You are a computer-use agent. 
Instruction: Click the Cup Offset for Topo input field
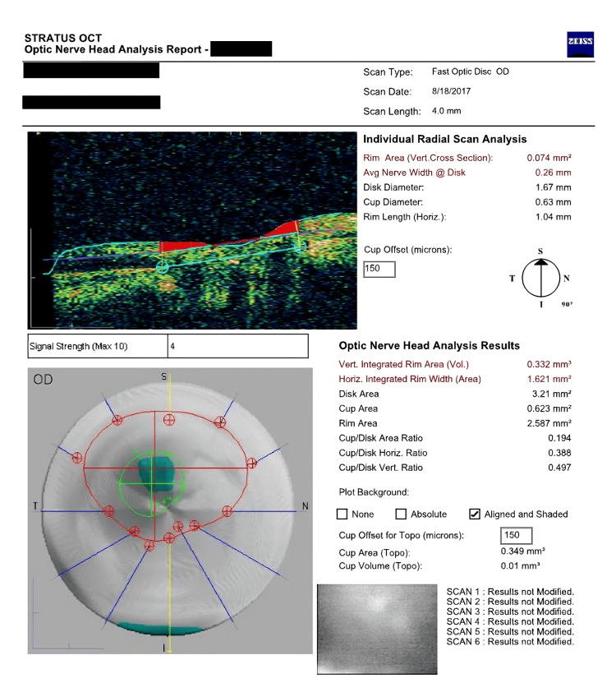tap(517, 535)
